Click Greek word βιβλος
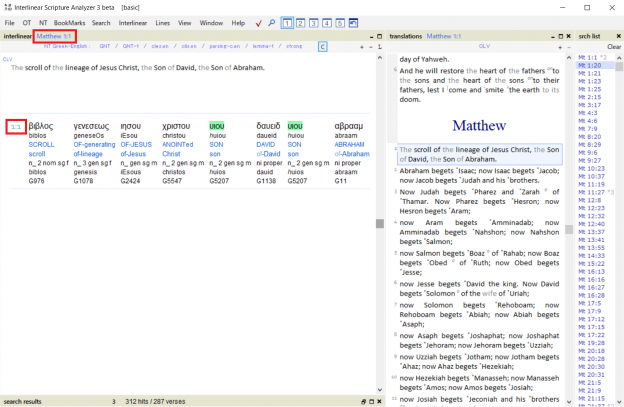The image size is (624, 407). pos(41,126)
